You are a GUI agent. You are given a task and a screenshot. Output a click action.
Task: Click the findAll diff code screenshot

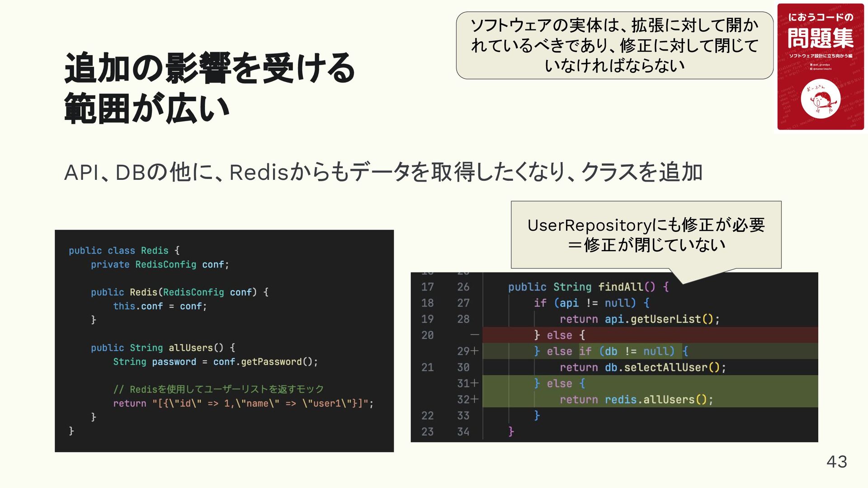[614, 357]
